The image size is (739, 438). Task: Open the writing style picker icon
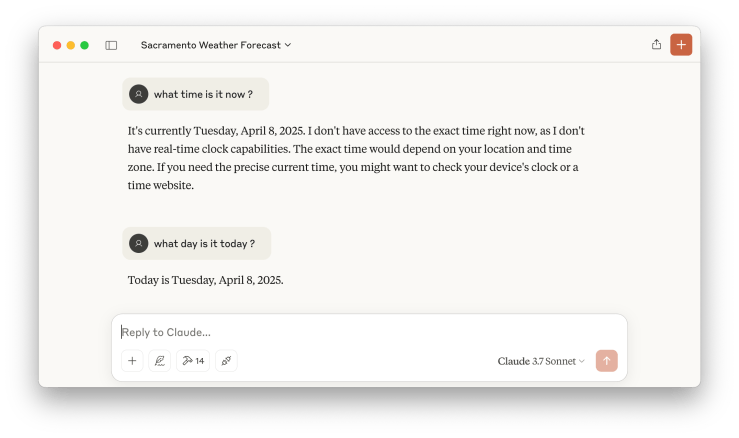tap(159, 361)
